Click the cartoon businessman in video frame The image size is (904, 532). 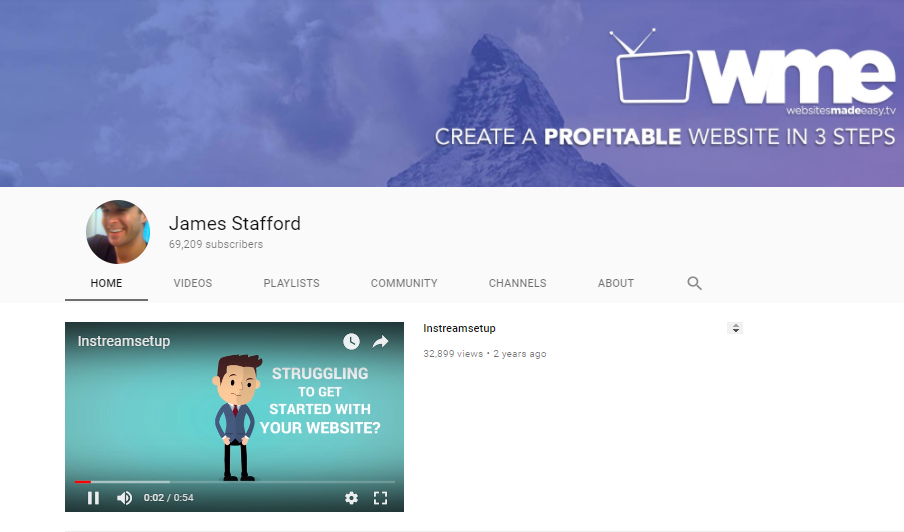(238, 417)
